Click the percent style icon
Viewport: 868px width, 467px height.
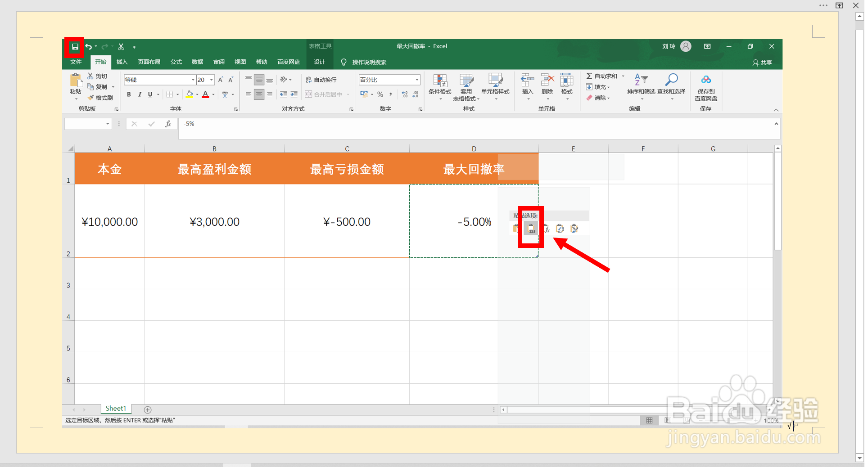pyautogui.click(x=380, y=94)
